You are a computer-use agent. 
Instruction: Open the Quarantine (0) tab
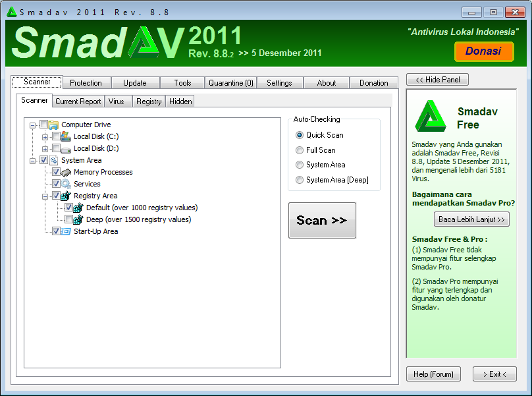(x=231, y=83)
